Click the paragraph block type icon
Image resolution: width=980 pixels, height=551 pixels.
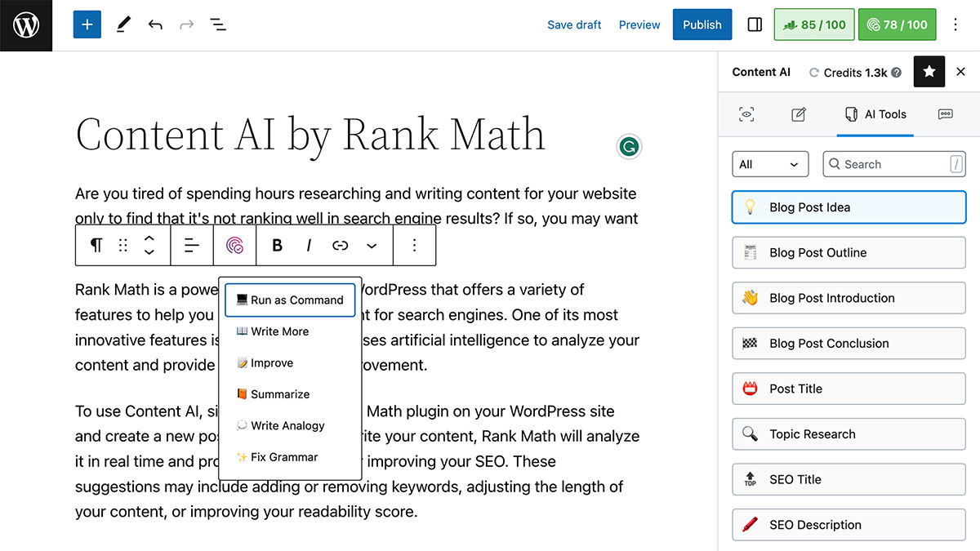pos(96,245)
